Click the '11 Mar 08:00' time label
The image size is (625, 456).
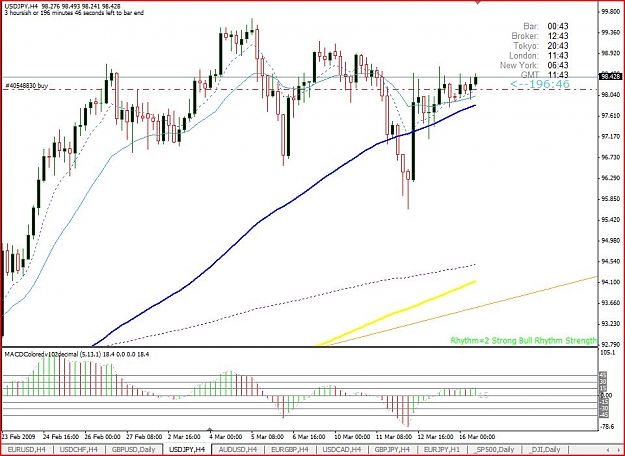tap(394, 436)
